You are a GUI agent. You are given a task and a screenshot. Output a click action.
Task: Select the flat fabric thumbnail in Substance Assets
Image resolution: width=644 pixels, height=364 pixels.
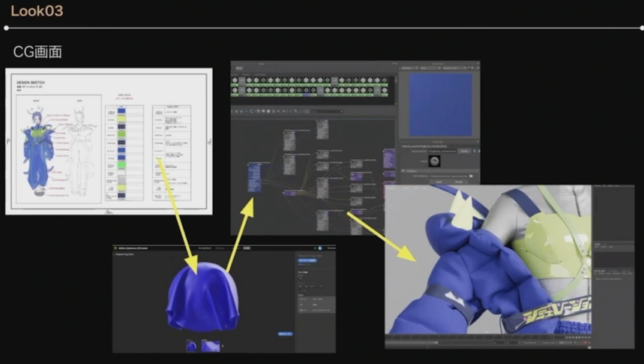pyautogui.click(x=210, y=346)
